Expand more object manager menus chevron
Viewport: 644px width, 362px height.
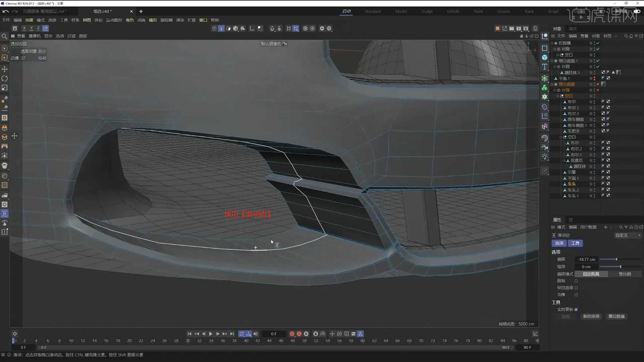(x=616, y=36)
